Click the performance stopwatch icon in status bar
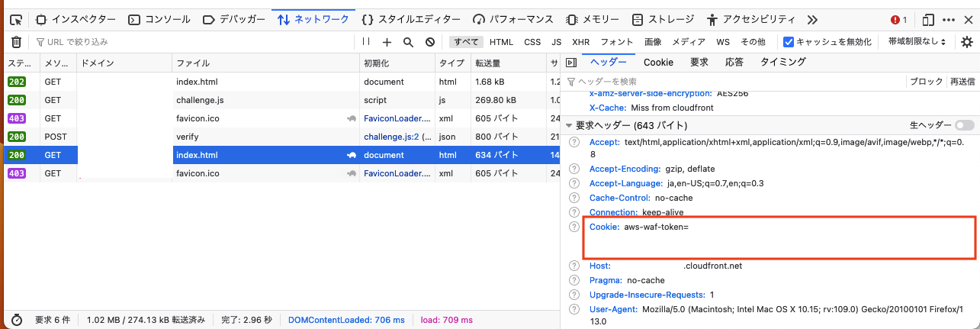The height and width of the screenshot is (329, 980). point(16,320)
